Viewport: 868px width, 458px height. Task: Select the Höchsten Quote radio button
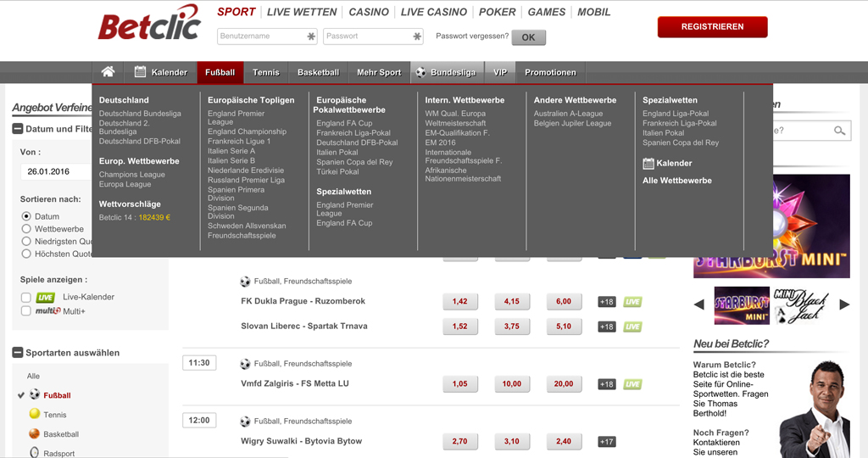(x=26, y=254)
